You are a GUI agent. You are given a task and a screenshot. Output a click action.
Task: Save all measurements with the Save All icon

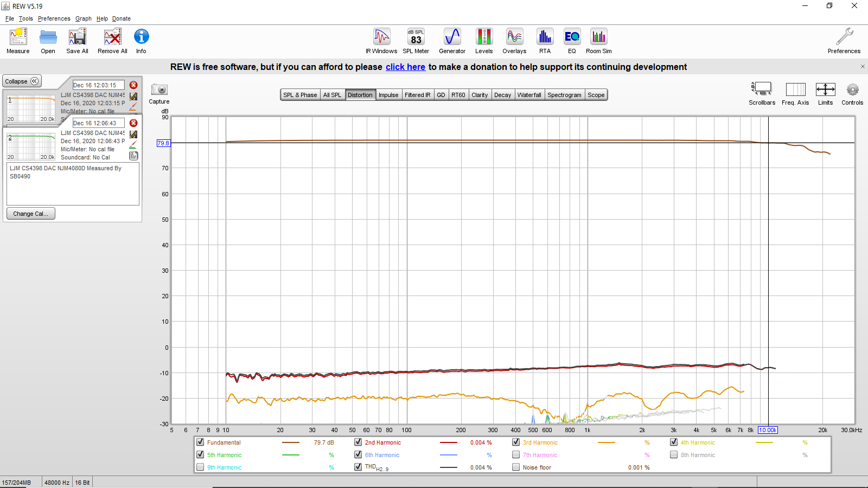tap(77, 41)
